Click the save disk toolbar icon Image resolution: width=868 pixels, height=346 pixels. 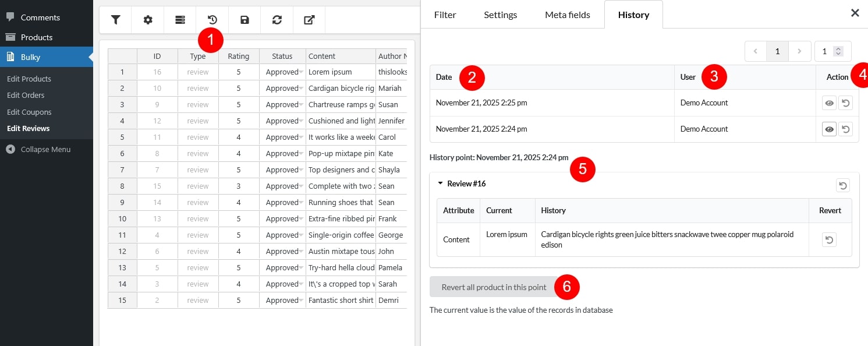[x=245, y=20]
